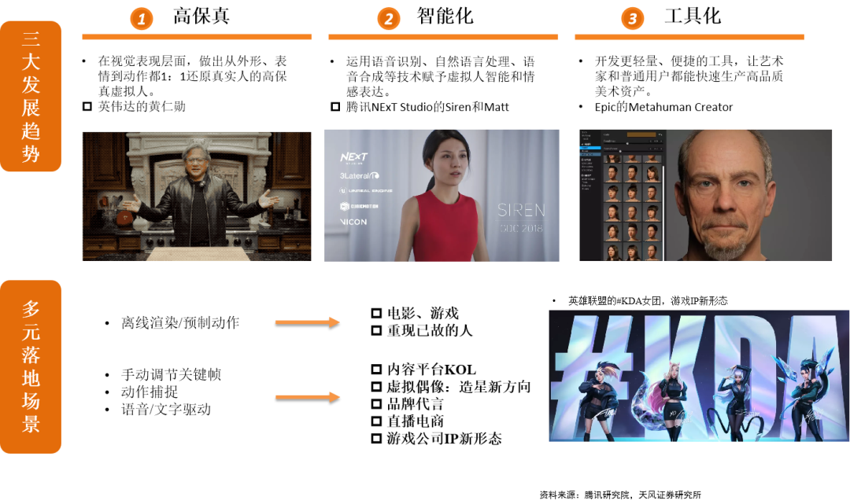Click the paragraph starting 运用语音识别

(441, 76)
